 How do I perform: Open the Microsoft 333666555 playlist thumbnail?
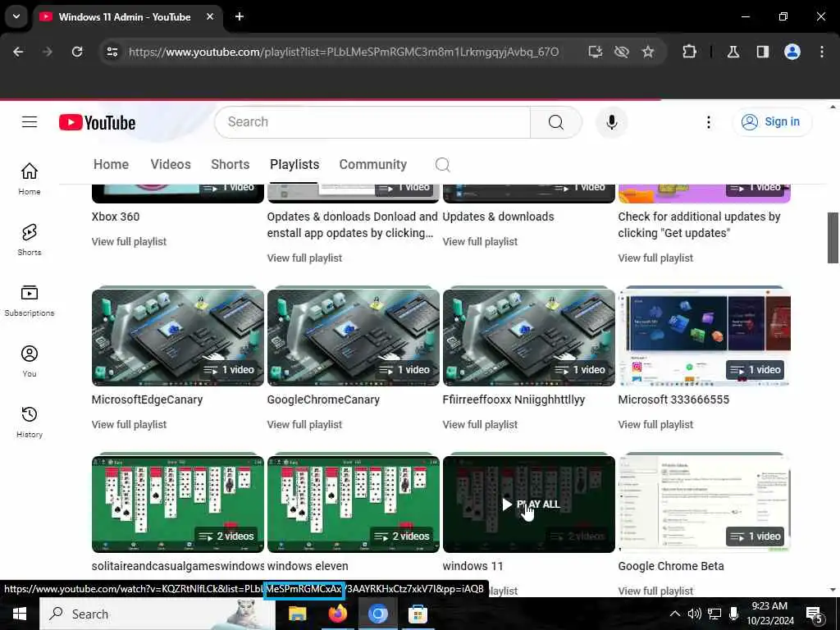(x=704, y=338)
